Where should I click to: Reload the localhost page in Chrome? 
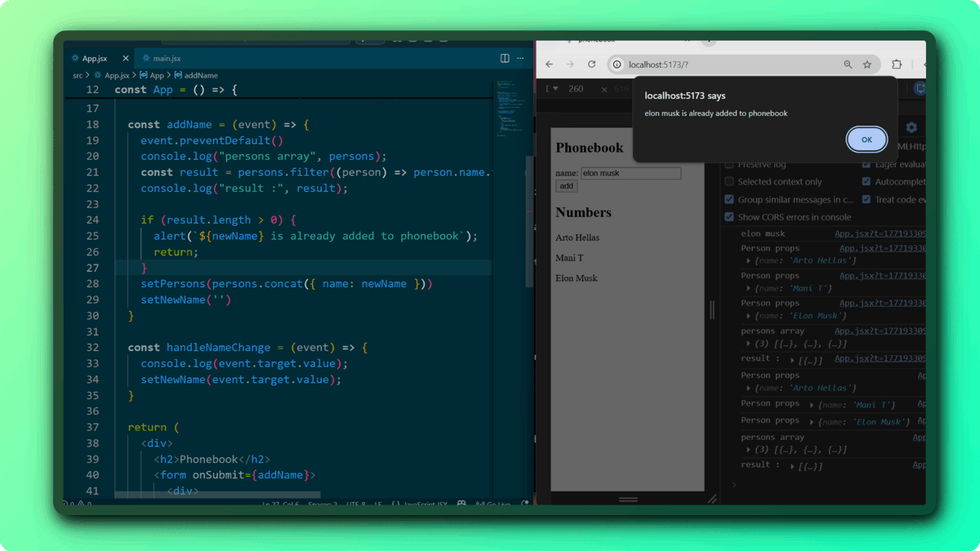tap(591, 64)
